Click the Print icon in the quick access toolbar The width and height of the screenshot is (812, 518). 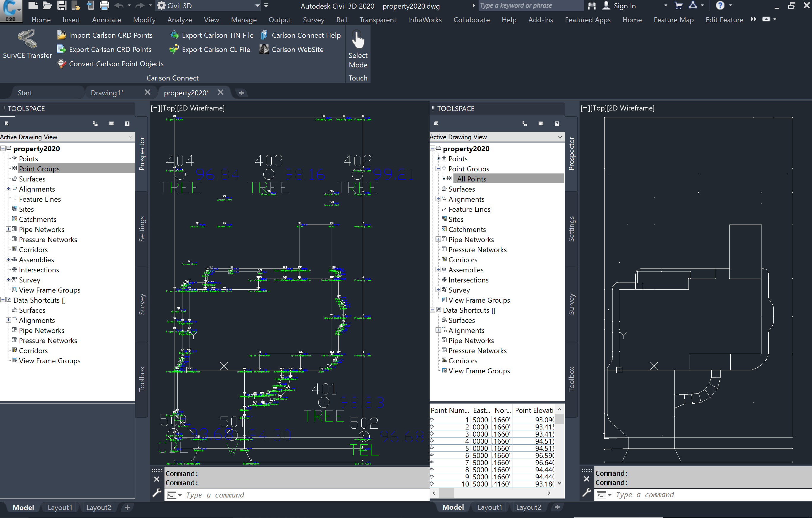tap(105, 5)
